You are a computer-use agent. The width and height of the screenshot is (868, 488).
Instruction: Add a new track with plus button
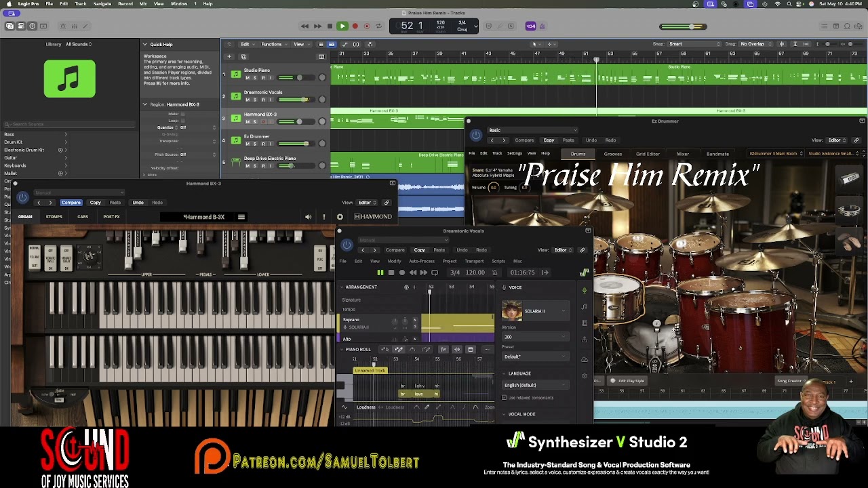coord(229,57)
